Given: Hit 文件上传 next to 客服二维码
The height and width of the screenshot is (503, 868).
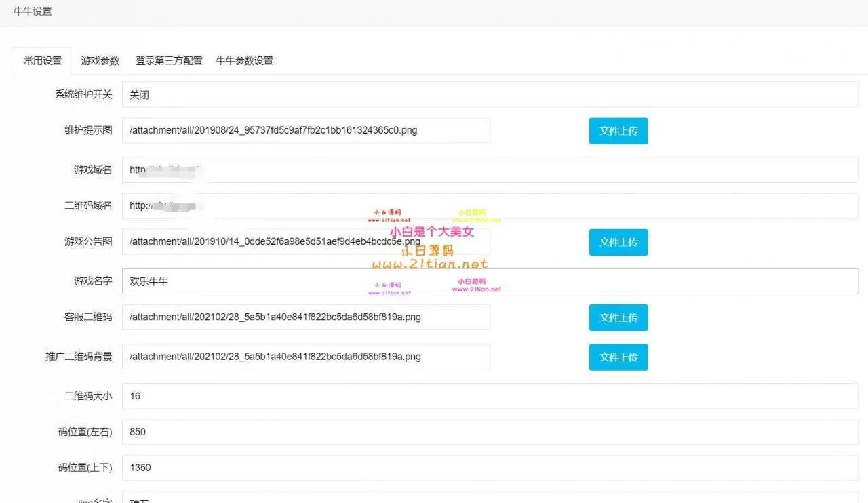Looking at the screenshot, I should click(618, 317).
